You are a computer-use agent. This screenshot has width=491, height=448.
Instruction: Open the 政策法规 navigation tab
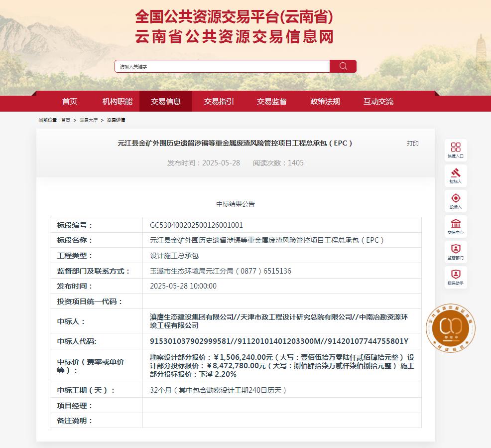[x=324, y=101]
